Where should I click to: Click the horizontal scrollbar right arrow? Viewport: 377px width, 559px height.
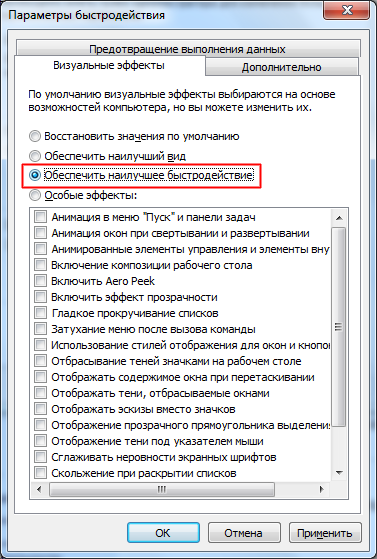(321, 489)
